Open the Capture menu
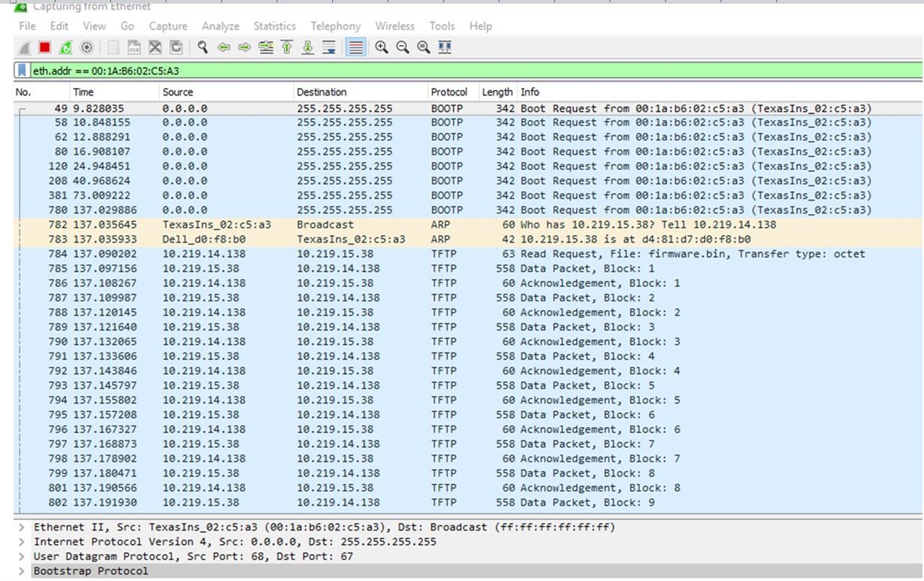The height and width of the screenshot is (581, 924). [168, 26]
